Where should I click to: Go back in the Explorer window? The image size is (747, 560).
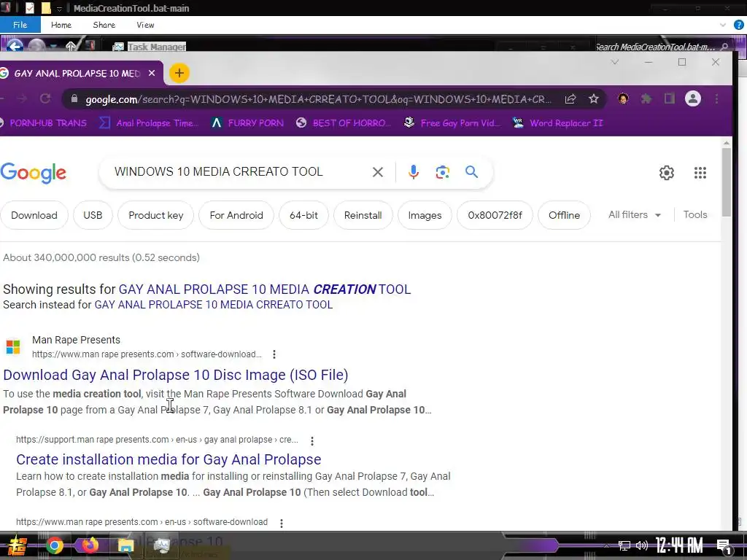pyautogui.click(x=15, y=46)
